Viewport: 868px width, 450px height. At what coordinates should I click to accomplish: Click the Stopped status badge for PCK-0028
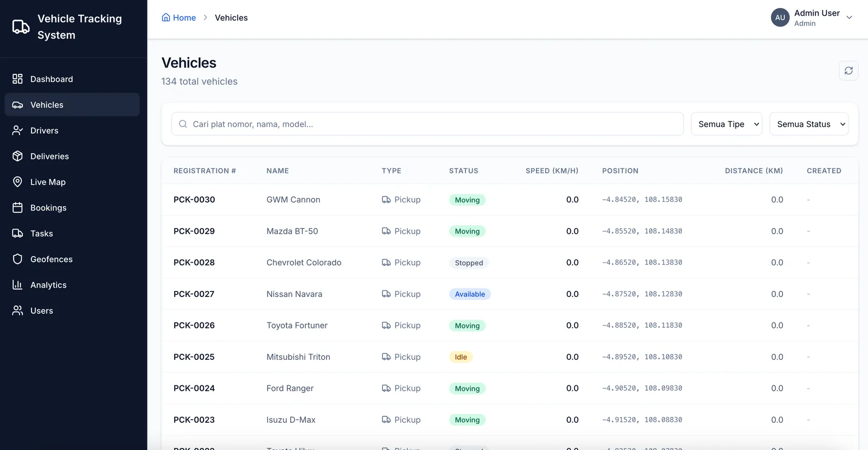click(469, 263)
